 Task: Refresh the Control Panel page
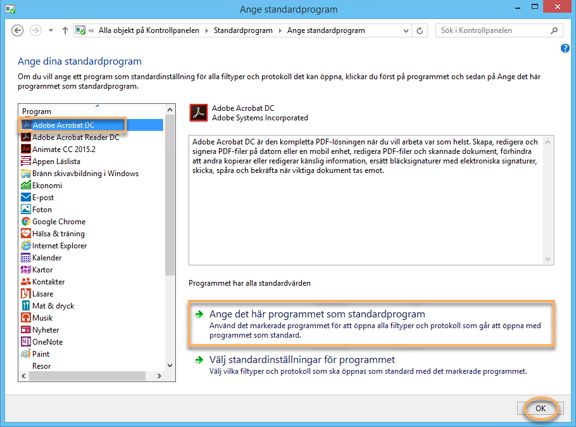[x=420, y=30]
